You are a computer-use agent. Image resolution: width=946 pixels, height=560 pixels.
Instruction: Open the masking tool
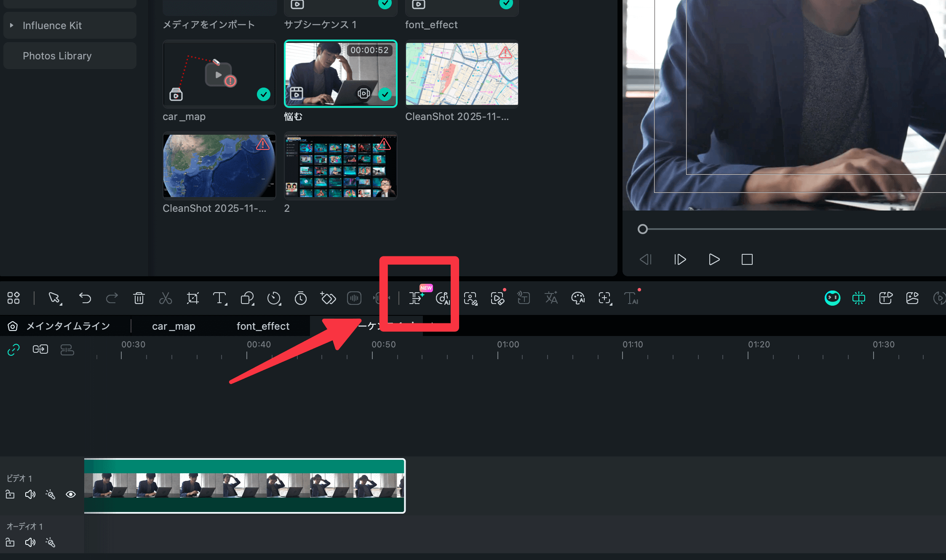pos(247,298)
